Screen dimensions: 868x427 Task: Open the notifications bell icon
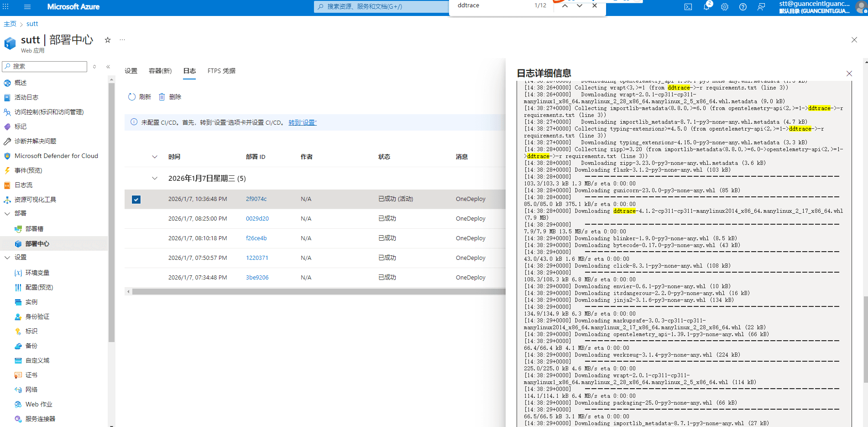tap(706, 7)
